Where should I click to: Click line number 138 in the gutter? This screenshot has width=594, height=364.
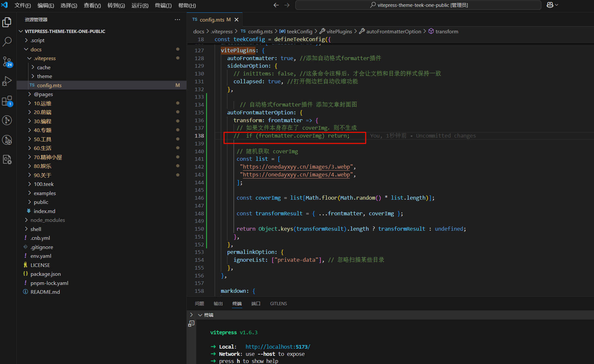tap(199, 136)
